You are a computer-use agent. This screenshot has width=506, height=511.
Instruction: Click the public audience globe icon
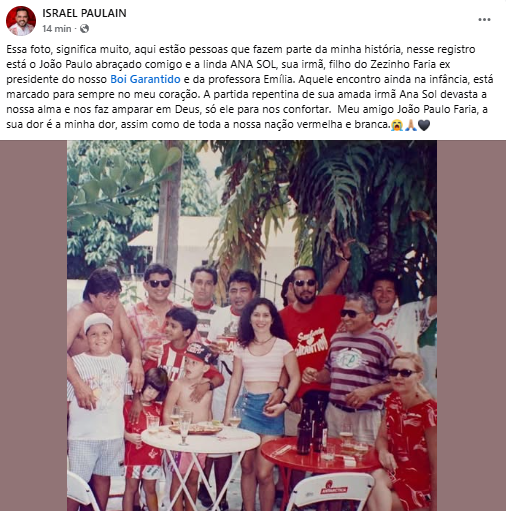point(85,29)
